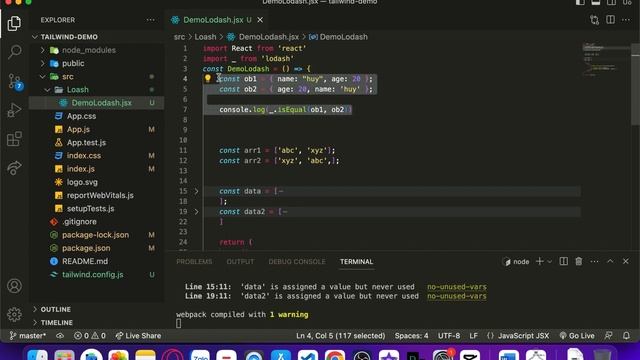Open the Run and Debug view
Viewport: 640px width, 360px height.
pyautogui.click(x=14, y=110)
